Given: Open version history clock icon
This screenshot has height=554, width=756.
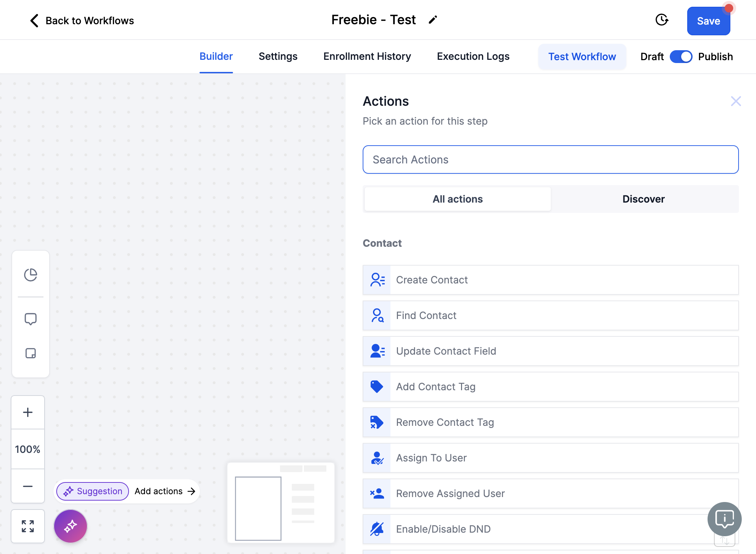Looking at the screenshot, I should click(x=662, y=20).
